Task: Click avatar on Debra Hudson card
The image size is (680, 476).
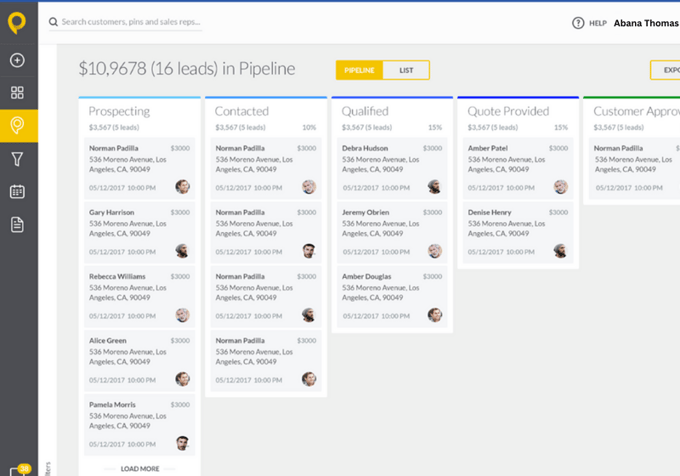Action: [435, 186]
